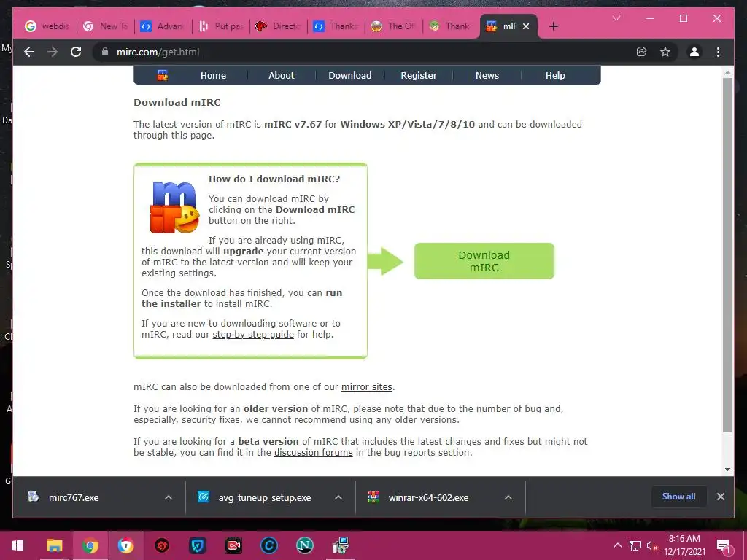Close the active mIRC tab
Image resolution: width=747 pixels, height=560 pixels.
click(x=526, y=26)
